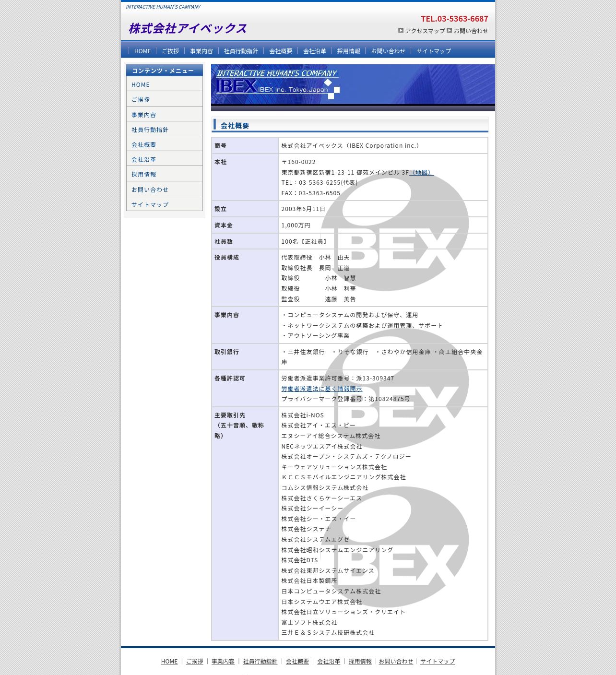The image size is (616, 675).
Task: Click the IBEX banner image
Action: point(353,88)
